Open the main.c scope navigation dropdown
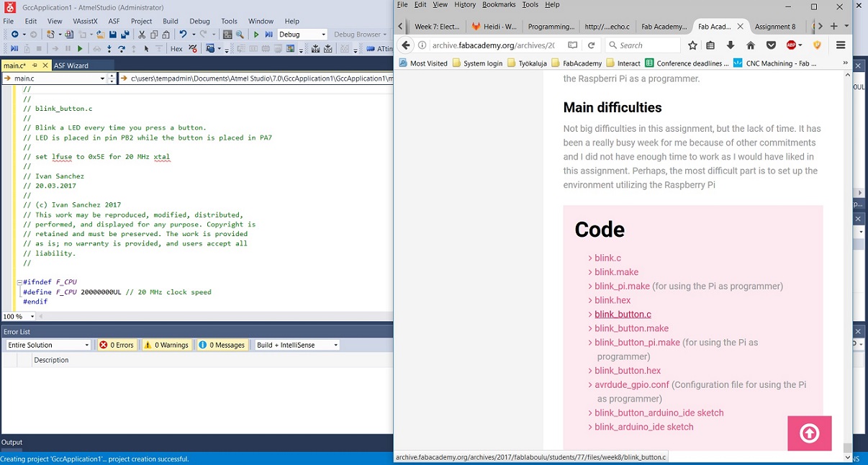Viewport: 868px width, 465px height. [x=102, y=78]
